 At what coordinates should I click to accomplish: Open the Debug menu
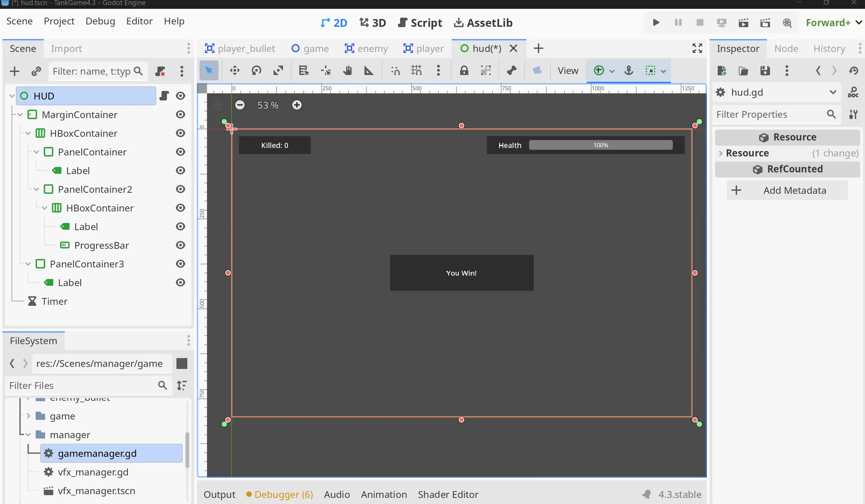click(x=100, y=21)
